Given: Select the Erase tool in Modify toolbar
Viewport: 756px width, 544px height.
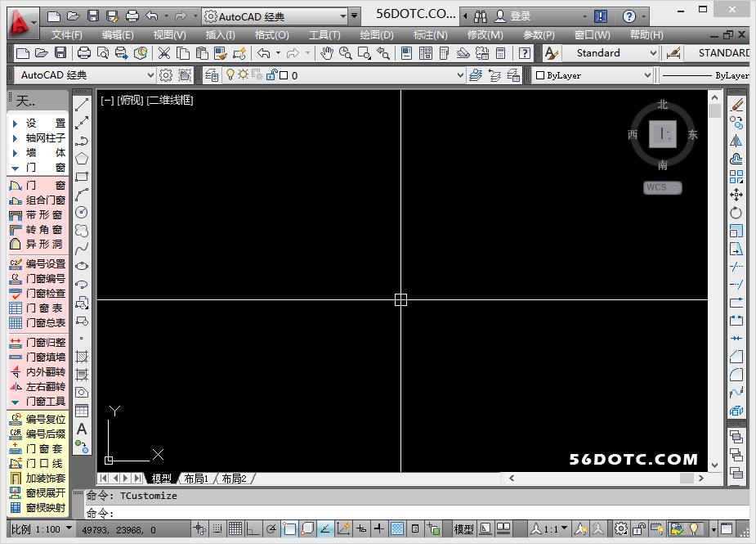Looking at the screenshot, I should tap(736, 105).
